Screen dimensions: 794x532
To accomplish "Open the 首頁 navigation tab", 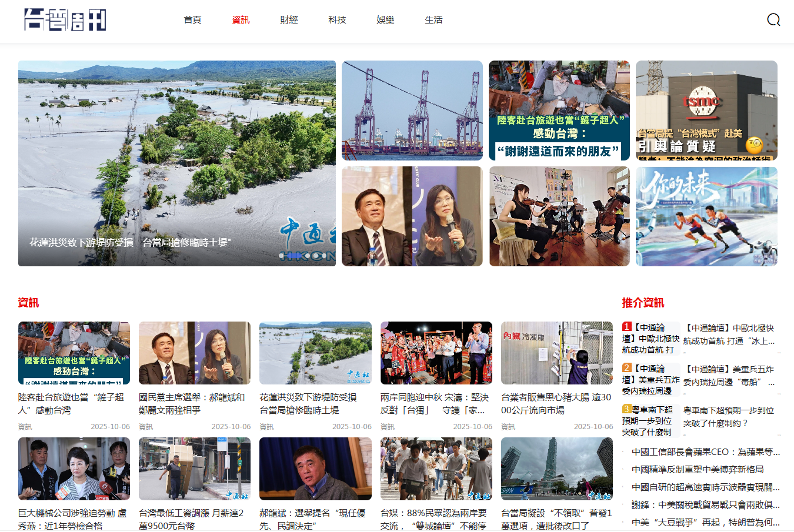I will point(192,20).
